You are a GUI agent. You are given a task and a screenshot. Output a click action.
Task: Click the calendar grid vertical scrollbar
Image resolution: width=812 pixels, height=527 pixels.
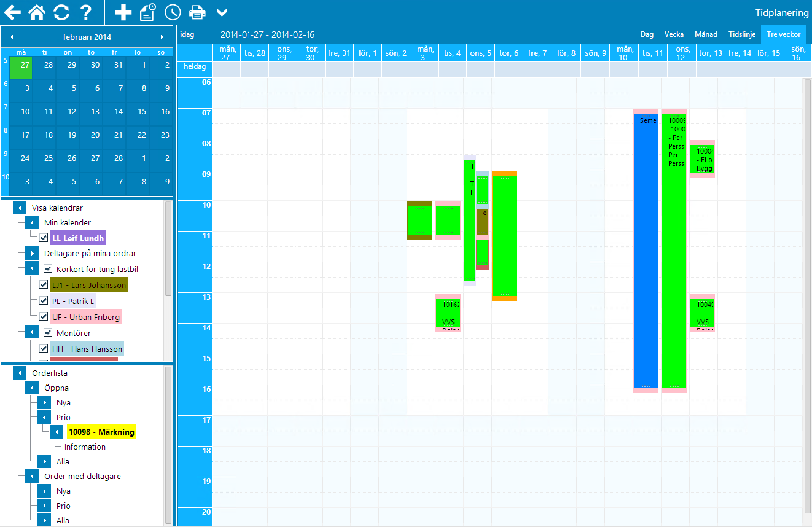pos(807,295)
